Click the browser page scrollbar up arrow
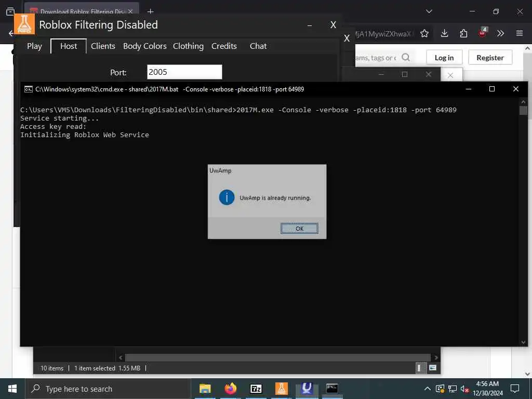The width and height of the screenshot is (532, 399). coord(527,48)
